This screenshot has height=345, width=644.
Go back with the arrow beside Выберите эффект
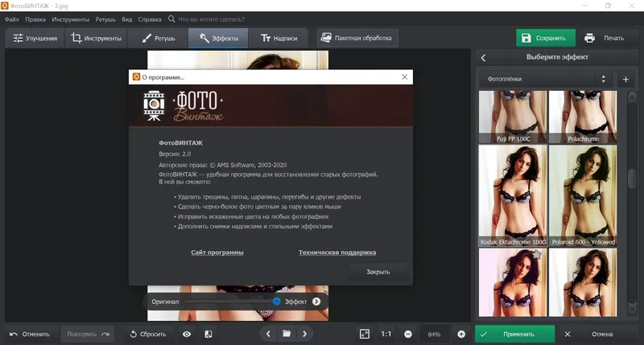[484, 58]
